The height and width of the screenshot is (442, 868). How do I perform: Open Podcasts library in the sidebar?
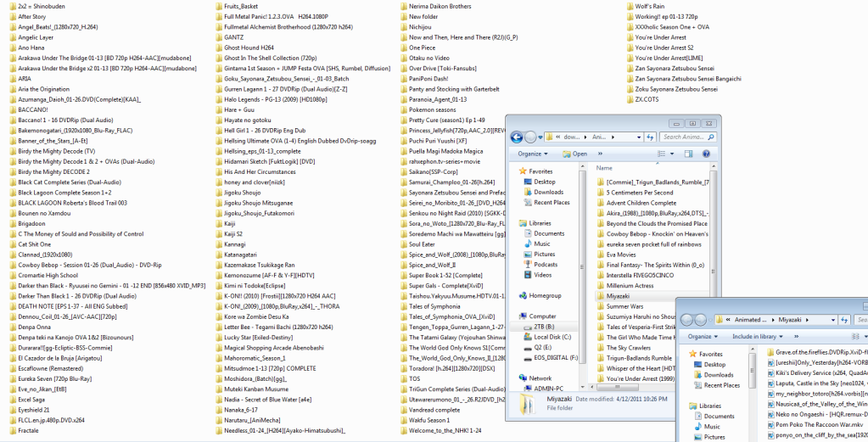540,265
